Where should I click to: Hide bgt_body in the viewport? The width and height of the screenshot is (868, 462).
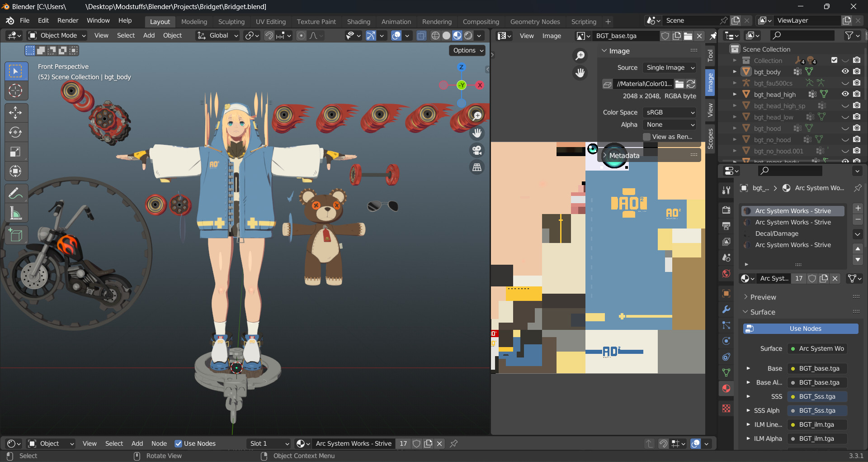[845, 71]
